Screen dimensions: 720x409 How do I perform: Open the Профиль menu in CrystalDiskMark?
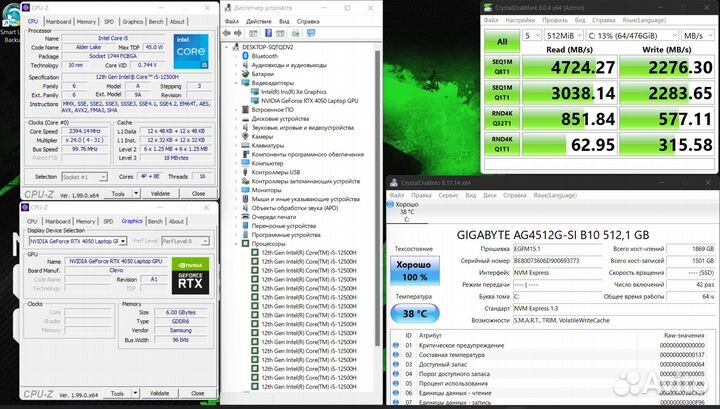coord(555,20)
